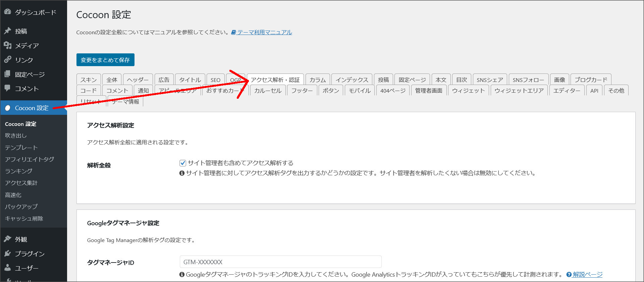
Task: Open the 管理者画面 tab
Action: click(x=429, y=90)
